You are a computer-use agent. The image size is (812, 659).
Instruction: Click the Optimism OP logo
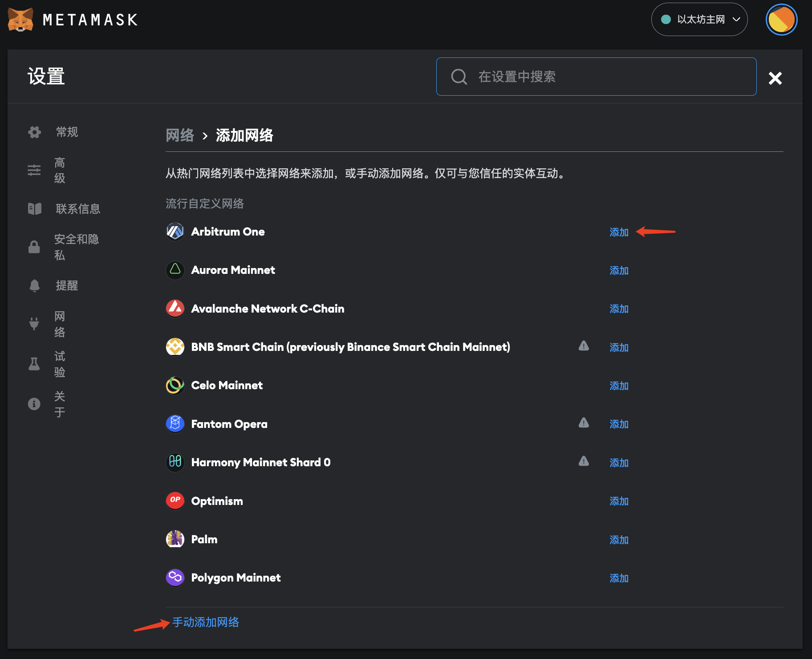point(175,500)
